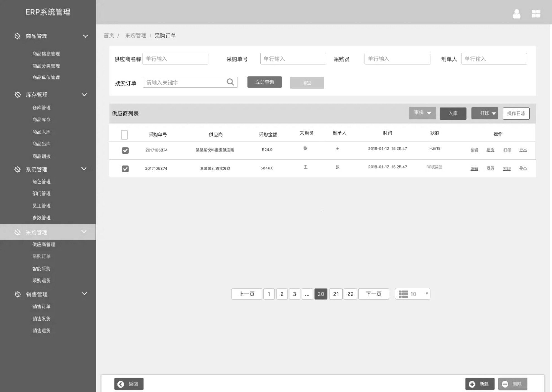Viewport: 552px width, 392px height.
Task: Click the search magnifier icon
Action: (x=230, y=82)
